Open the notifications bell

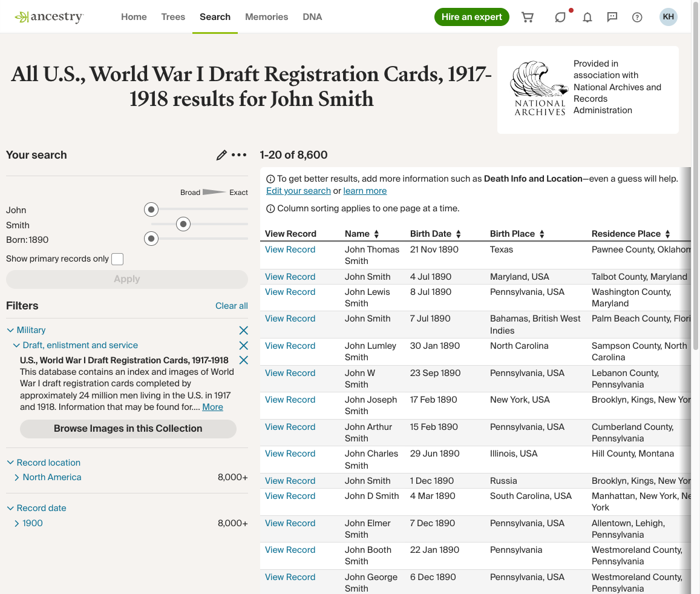pos(587,17)
